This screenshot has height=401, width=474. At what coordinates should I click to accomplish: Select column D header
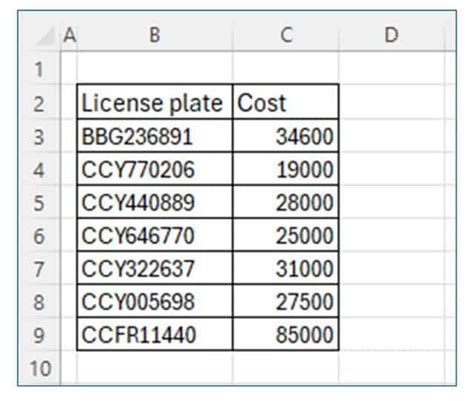(x=392, y=35)
